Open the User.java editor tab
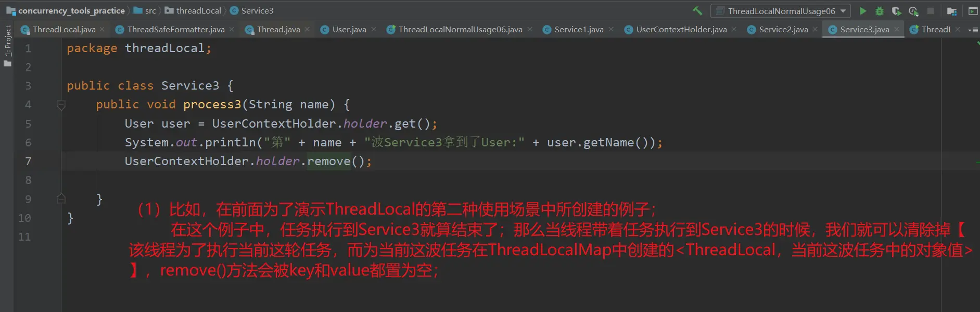The width and height of the screenshot is (980, 312). tap(349, 30)
